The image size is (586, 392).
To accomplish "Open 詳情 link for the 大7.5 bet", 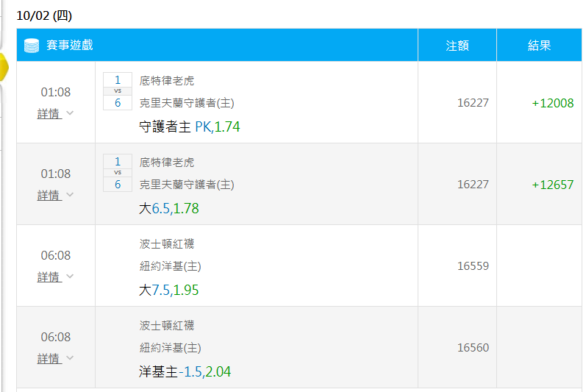I will coord(49,277).
